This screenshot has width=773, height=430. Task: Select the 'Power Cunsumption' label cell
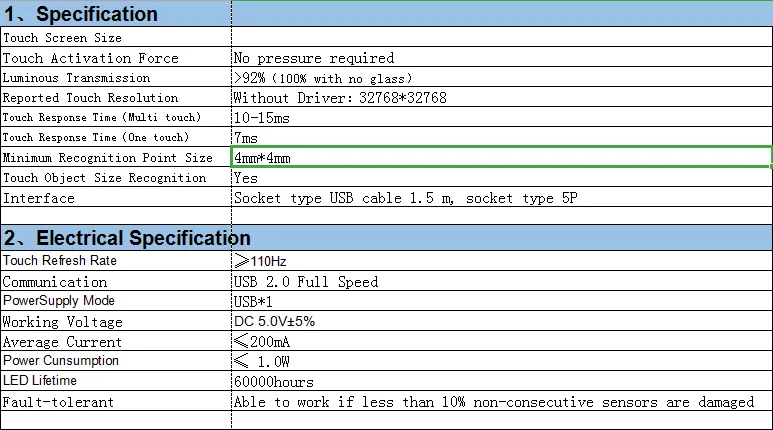(116, 361)
